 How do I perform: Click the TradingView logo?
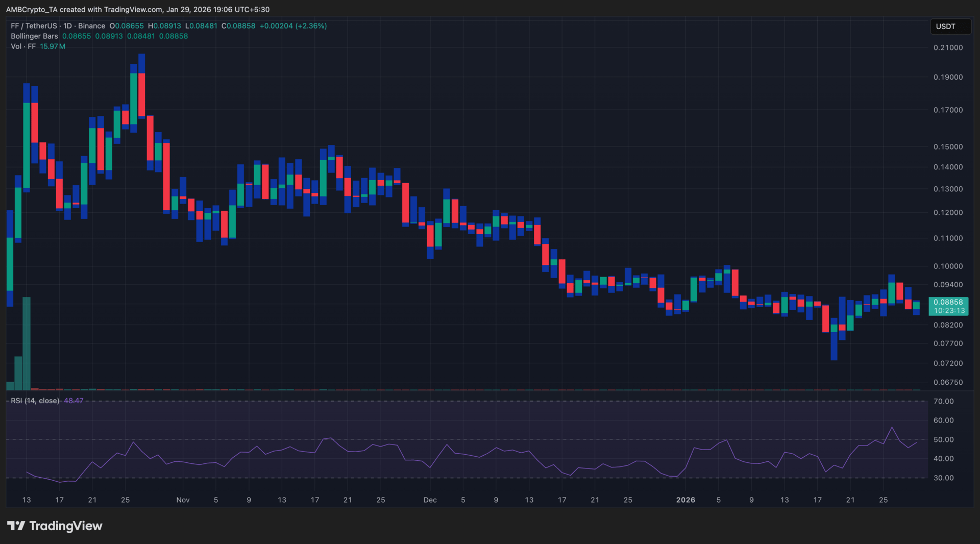pyautogui.click(x=55, y=526)
